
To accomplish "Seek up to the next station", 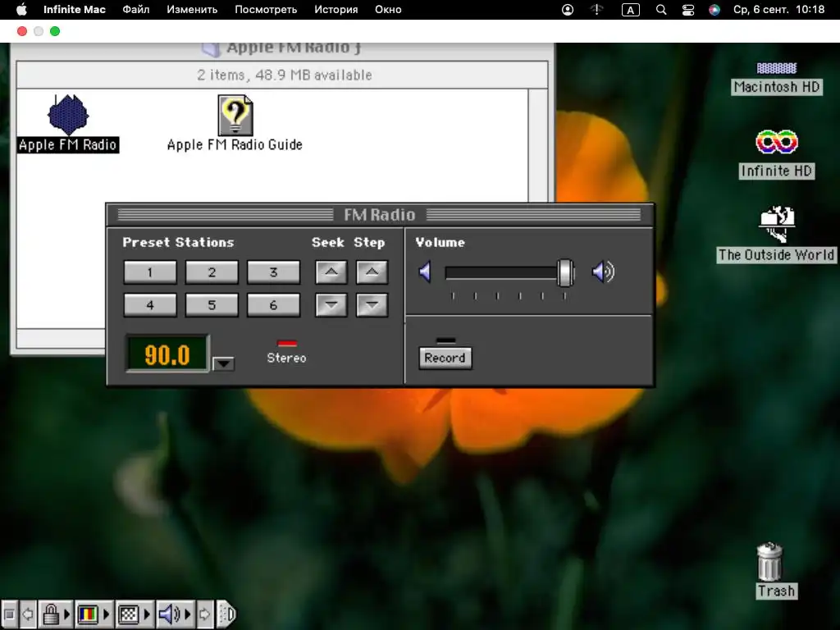I will tap(331, 272).
